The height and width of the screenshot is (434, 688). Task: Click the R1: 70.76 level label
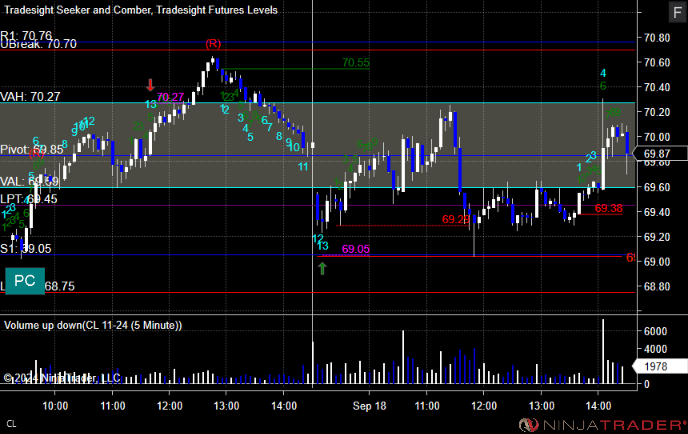(26, 35)
